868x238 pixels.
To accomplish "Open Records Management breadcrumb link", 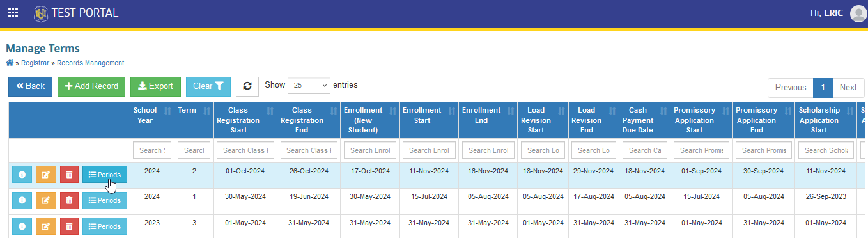I will [90, 63].
